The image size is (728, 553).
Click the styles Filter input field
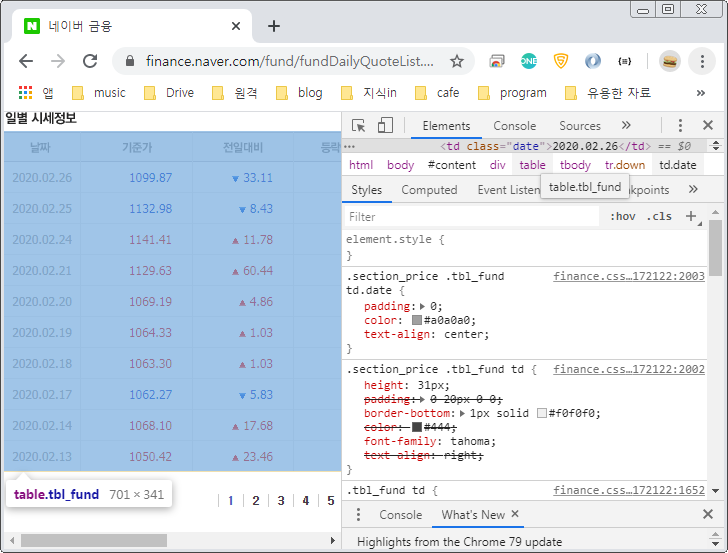pyautogui.click(x=470, y=216)
